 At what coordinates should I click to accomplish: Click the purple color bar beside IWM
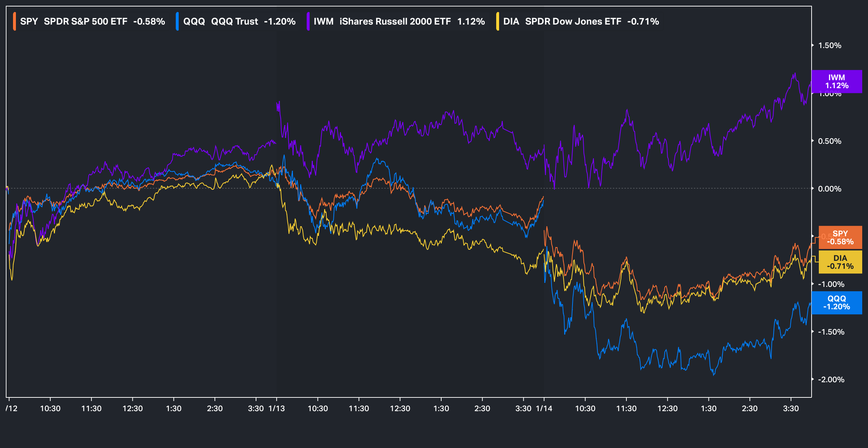308,21
